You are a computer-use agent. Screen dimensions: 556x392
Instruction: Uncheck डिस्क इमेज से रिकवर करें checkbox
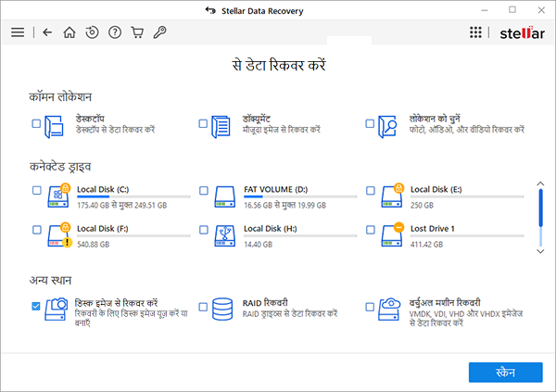click(36, 306)
